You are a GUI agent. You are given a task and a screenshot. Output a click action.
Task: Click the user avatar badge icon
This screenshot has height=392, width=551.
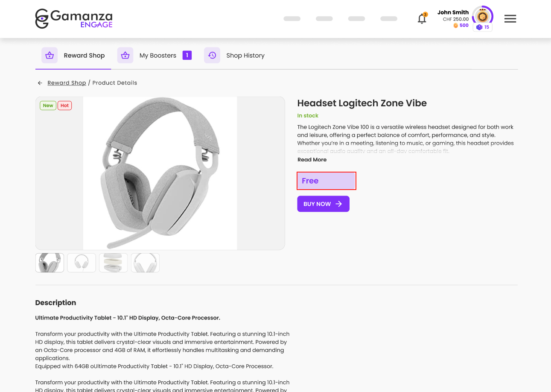pyautogui.click(x=483, y=17)
